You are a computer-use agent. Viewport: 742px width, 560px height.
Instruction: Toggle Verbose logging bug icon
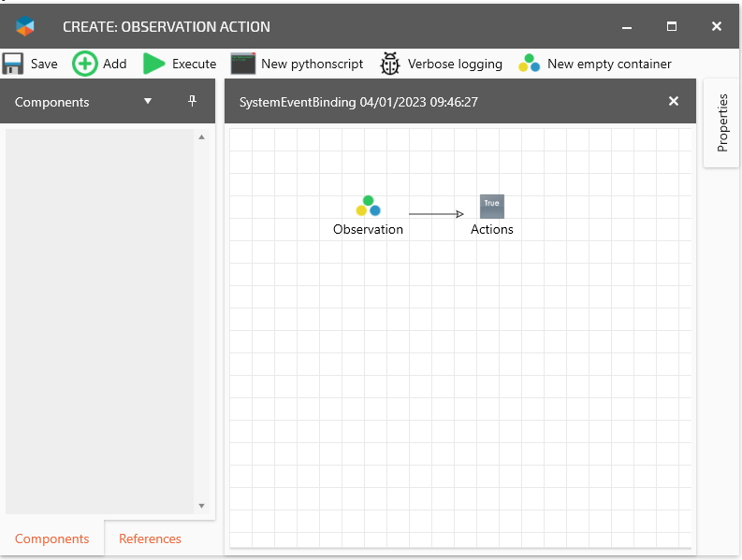tap(390, 64)
